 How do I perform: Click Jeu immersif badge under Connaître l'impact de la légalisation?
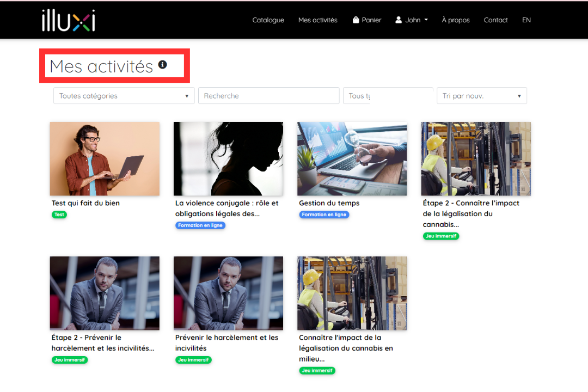point(317,371)
